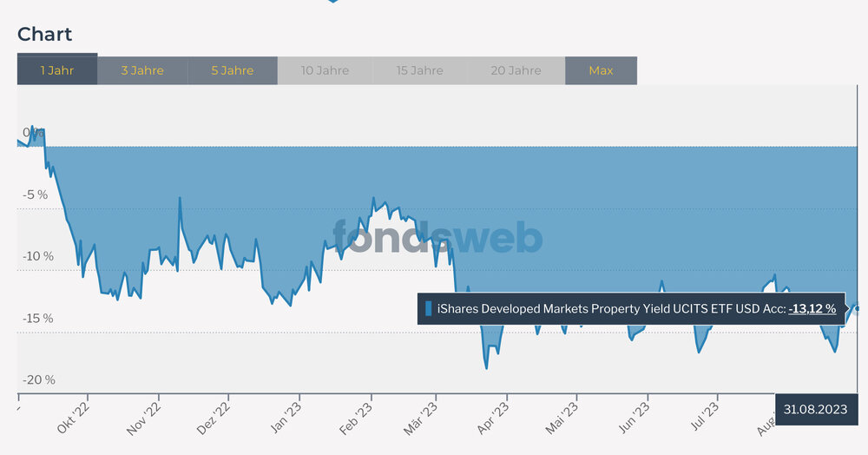Viewport: 868px width, 455px height.
Task: Choose the 10 Jahre tab
Action: pyautogui.click(x=325, y=70)
